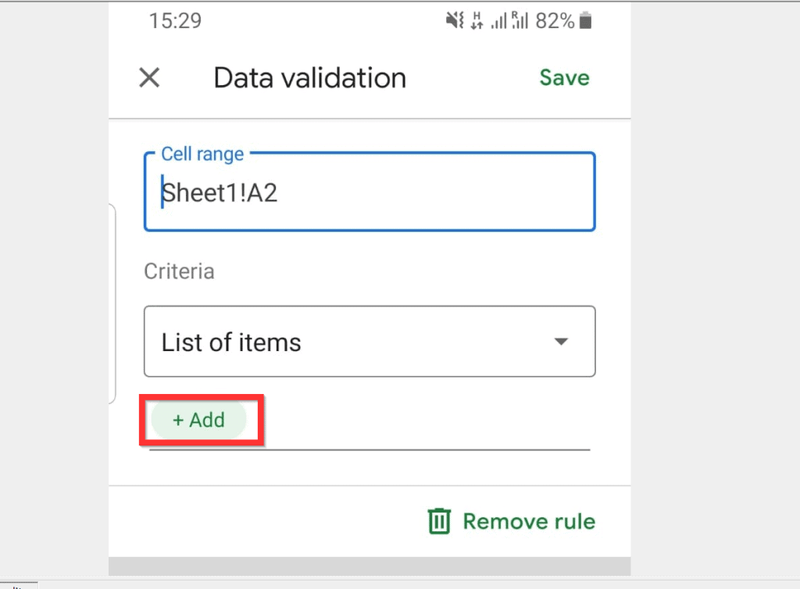Screen dimensions: 800x589
Task: Tap the 82% battery percentage text
Action: click(555, 21)
